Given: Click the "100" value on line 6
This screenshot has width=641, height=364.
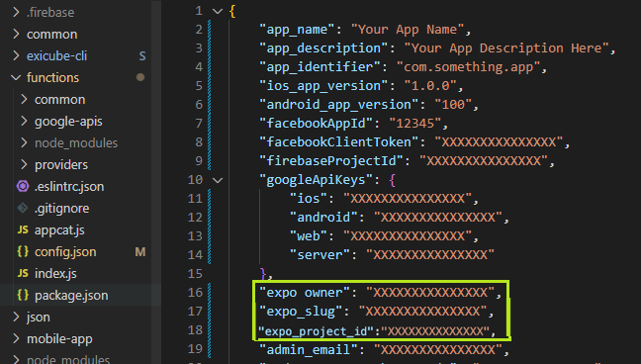Looking at the screenshot, I should (x=453, y=105).
